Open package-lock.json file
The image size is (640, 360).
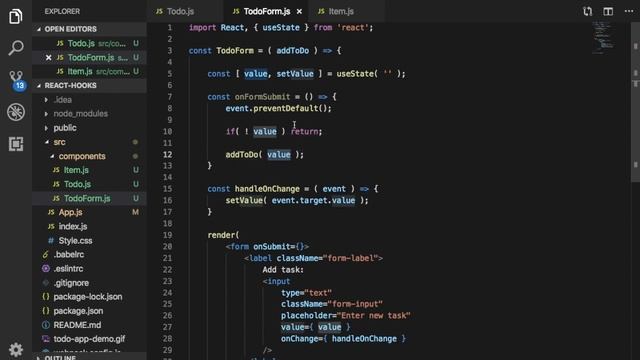[x=89, y=297]
